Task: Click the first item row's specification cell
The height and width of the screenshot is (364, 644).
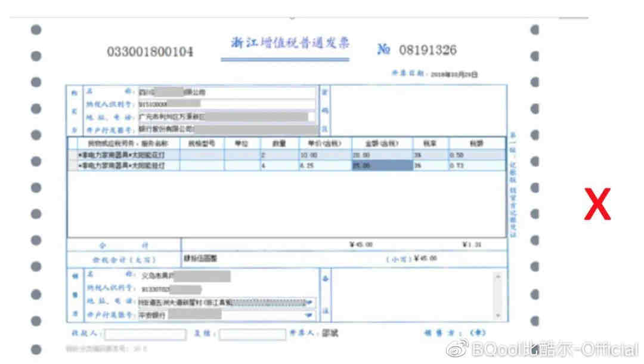Action: 202,155
